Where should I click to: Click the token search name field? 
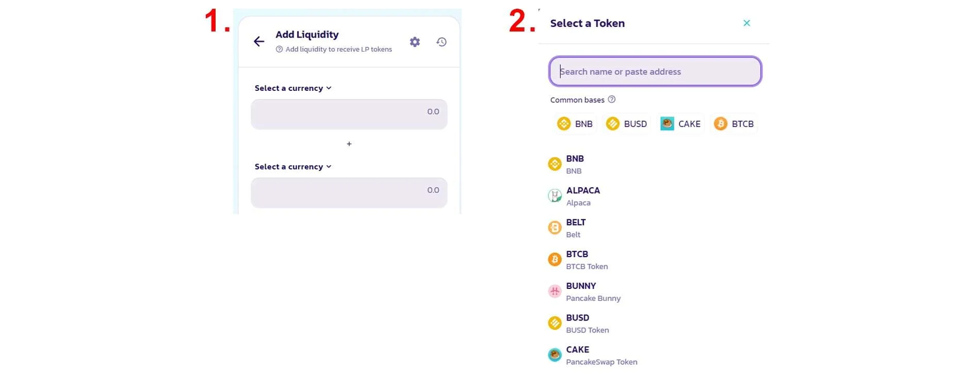(655, 72)
